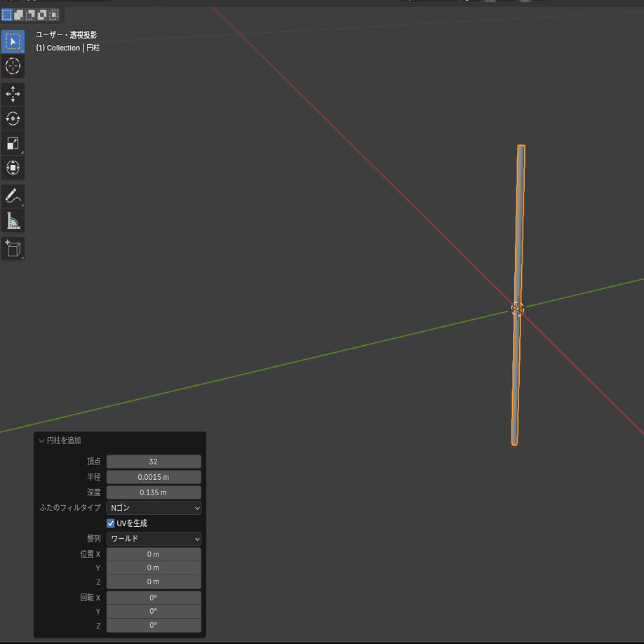Select the Rotate tool

(x=13, y=119)
